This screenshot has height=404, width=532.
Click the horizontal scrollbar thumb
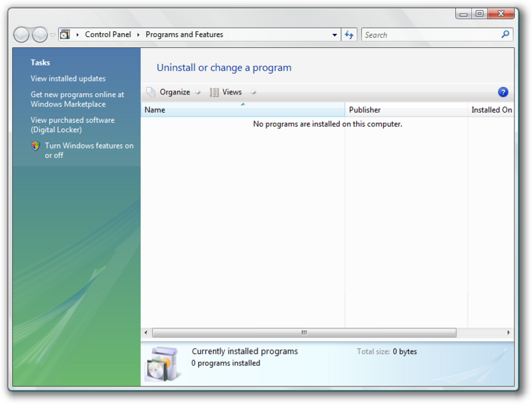[x=304, y=333]
